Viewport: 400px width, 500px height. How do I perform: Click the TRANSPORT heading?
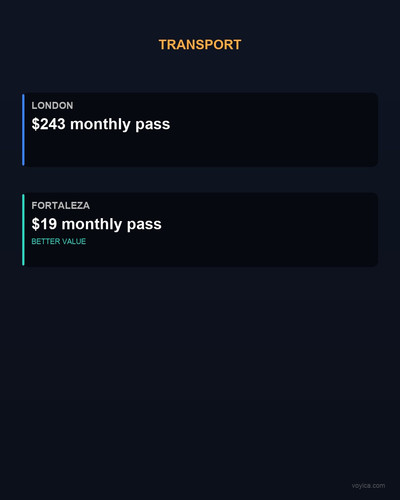200,45
